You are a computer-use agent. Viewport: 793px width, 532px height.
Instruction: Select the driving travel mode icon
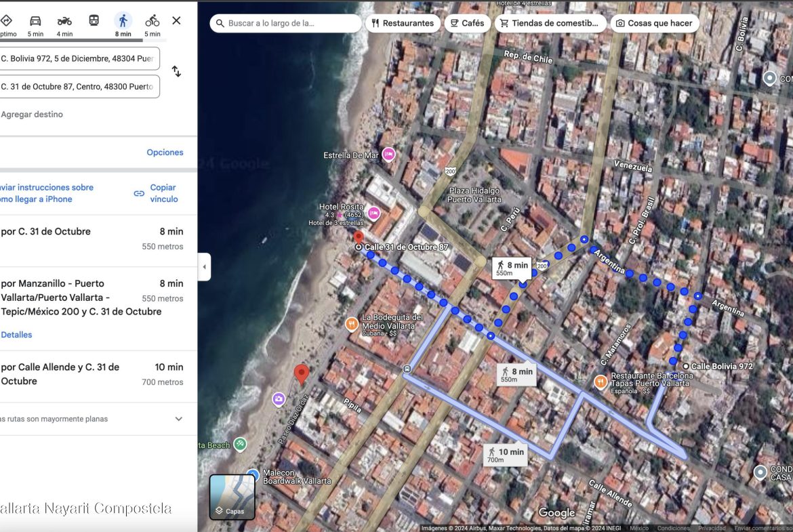(35, 21)
